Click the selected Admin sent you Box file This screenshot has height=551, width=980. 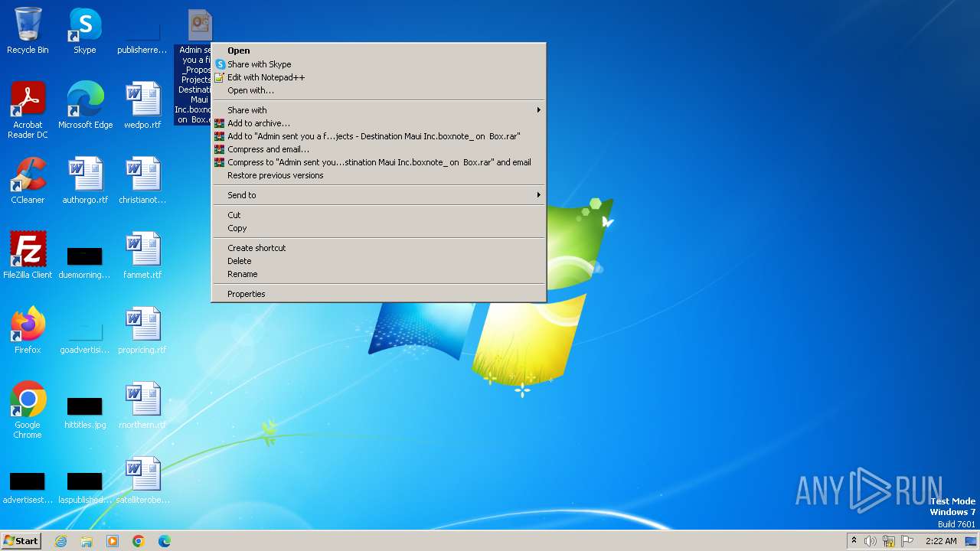(x=193, y=67)
